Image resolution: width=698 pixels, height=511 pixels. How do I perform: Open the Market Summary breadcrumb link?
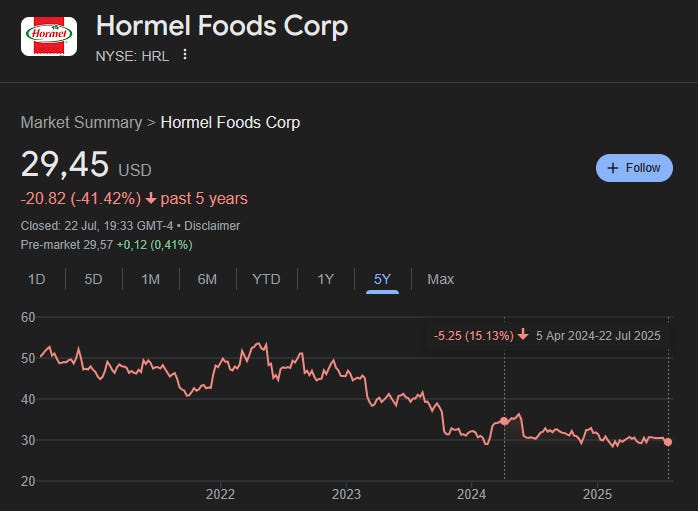coord(81,122)
